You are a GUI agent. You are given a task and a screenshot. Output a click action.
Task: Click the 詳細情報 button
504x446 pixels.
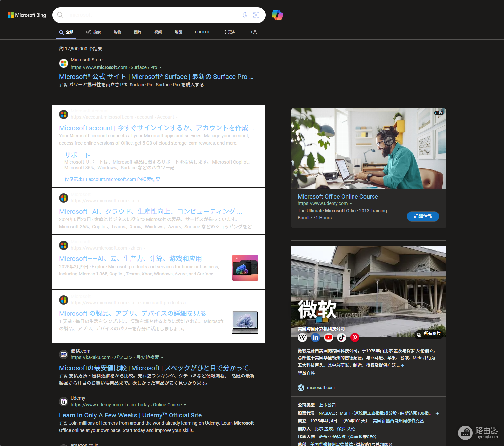(423, 216)
